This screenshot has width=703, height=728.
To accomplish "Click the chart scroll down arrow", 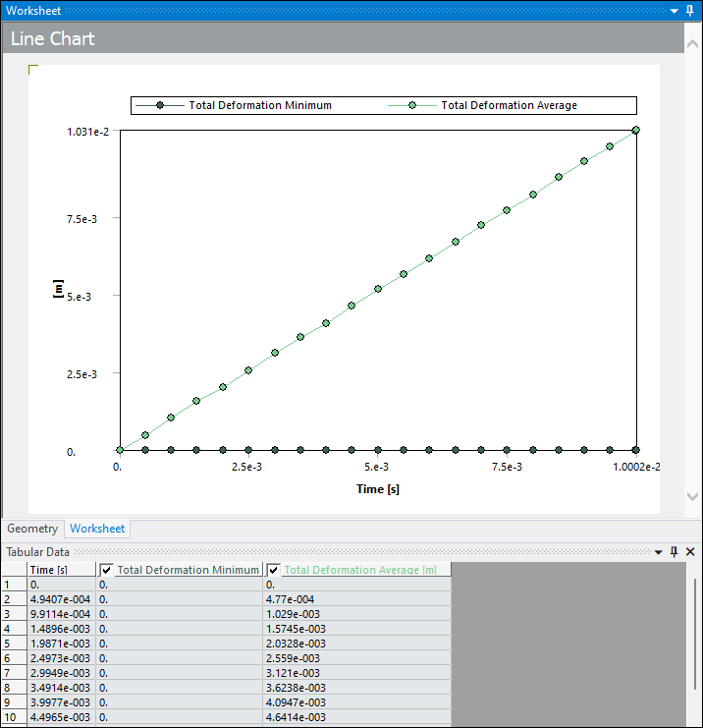I will pyautogui.click(x=693, y=496).
